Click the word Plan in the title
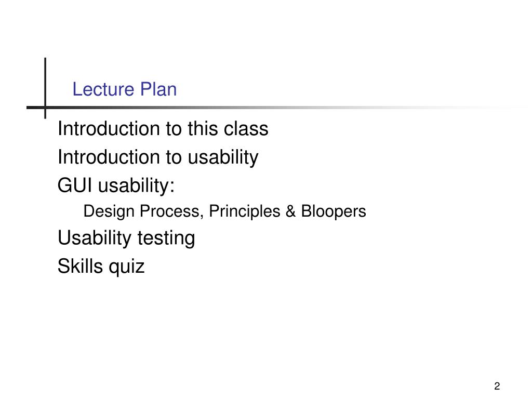 tap(158, 89)
